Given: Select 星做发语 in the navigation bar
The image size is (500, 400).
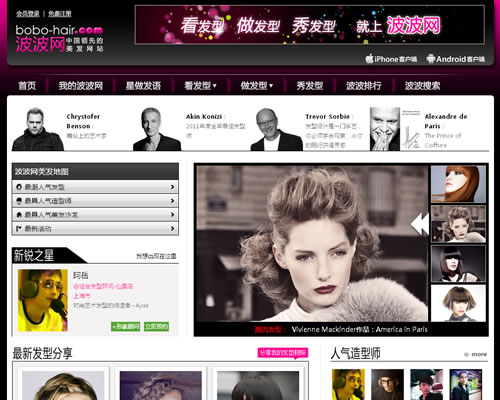Looking at the screenshot, I should point(143,86).
